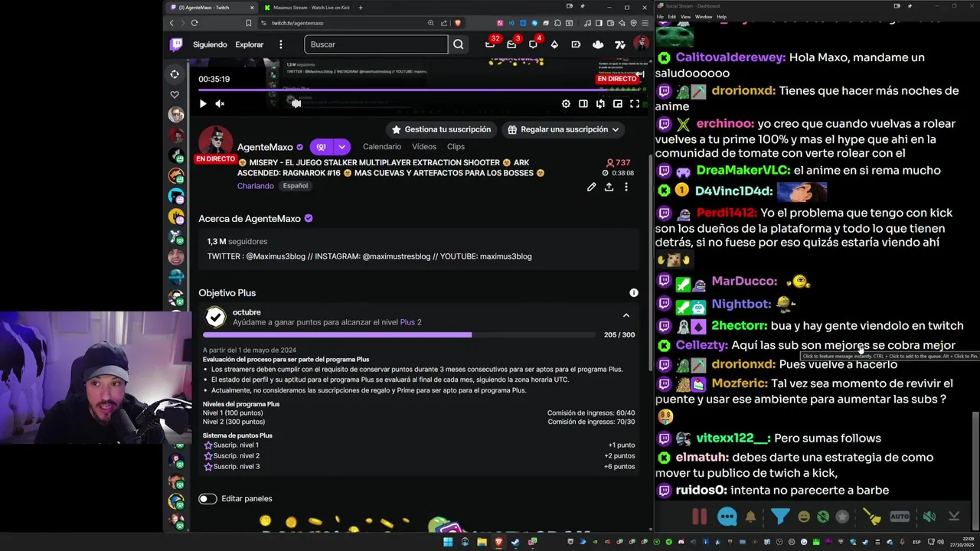Open Help menu in Social Stream
The height and width of the screenshot is (551, 980).
click(x=721, y=16)
